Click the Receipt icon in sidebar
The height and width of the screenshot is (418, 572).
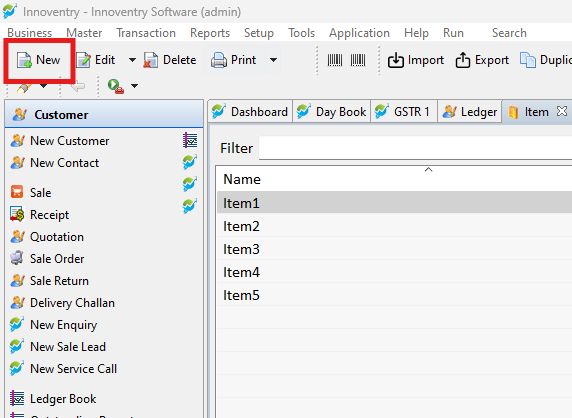click(17, 214)
